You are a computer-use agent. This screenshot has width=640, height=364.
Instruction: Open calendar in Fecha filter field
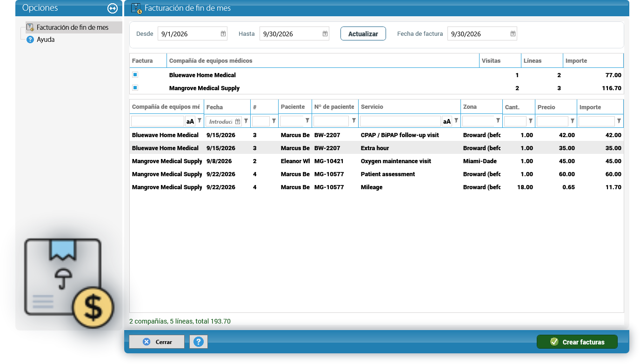[x=238, y=121]
